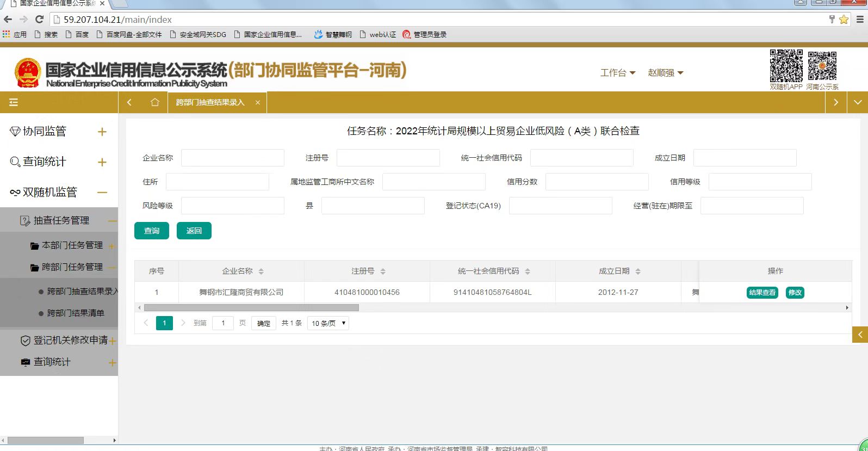Bookmark this page with the star icon
868x451 pixels.
tap(844, 20)
